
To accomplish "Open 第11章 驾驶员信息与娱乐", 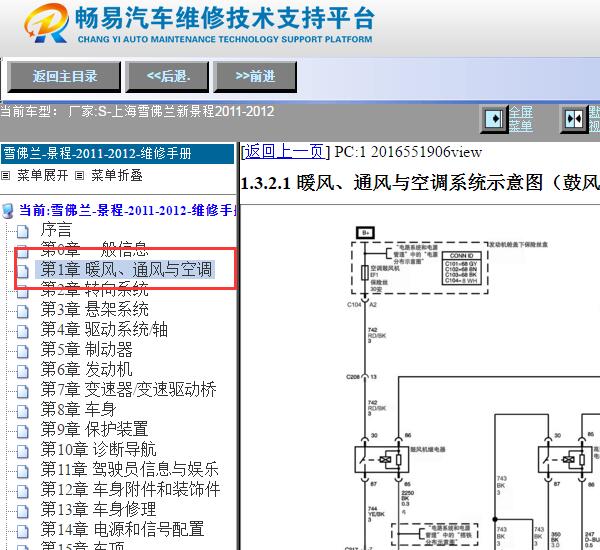I will click(130, 469).
